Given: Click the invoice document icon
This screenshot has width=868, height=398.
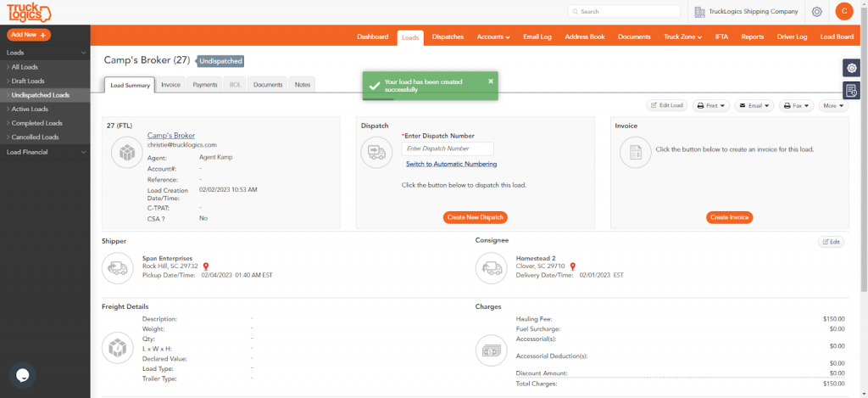Looking at the screenshot, I should [636, 153].
